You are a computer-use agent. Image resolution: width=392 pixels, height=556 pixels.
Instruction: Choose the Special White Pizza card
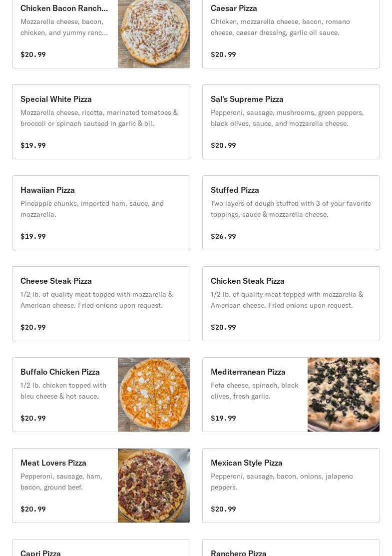[x=101, y=122]
